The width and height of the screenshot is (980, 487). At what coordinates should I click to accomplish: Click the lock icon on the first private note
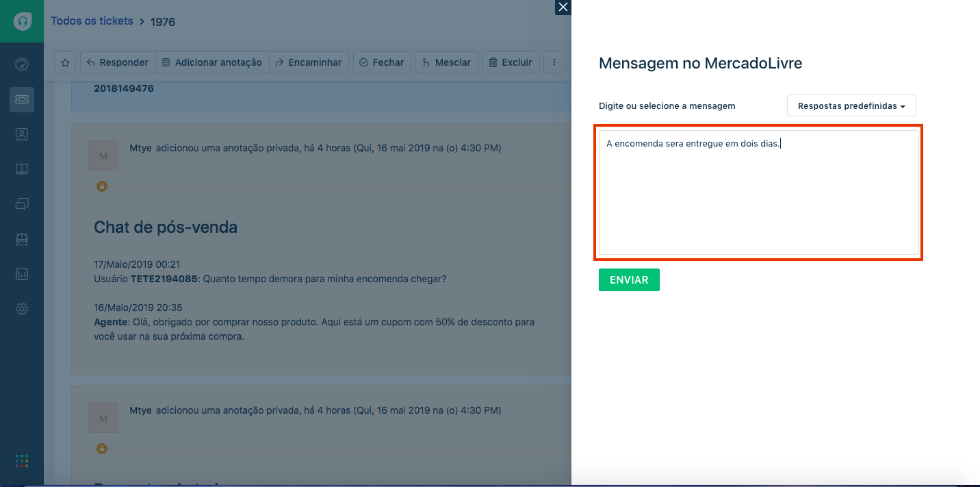coord(102,186)
